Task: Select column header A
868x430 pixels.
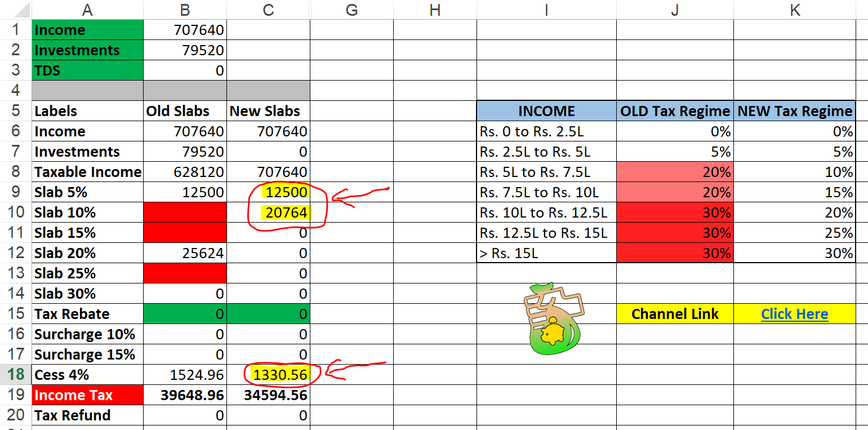Action: coord(87,8)
